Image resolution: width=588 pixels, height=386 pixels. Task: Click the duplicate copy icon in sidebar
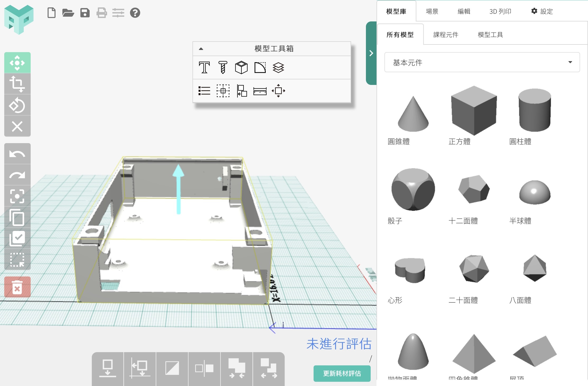point(17,217)
